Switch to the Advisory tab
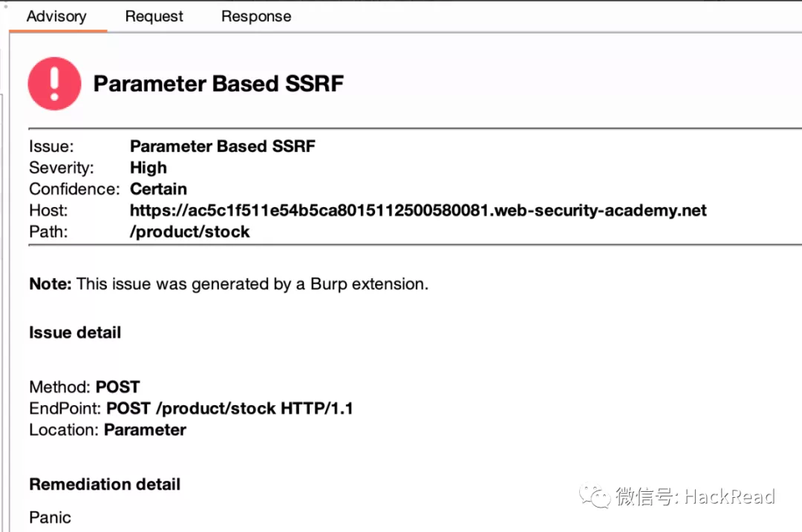The image size is (802, 532). pos(56,16)
